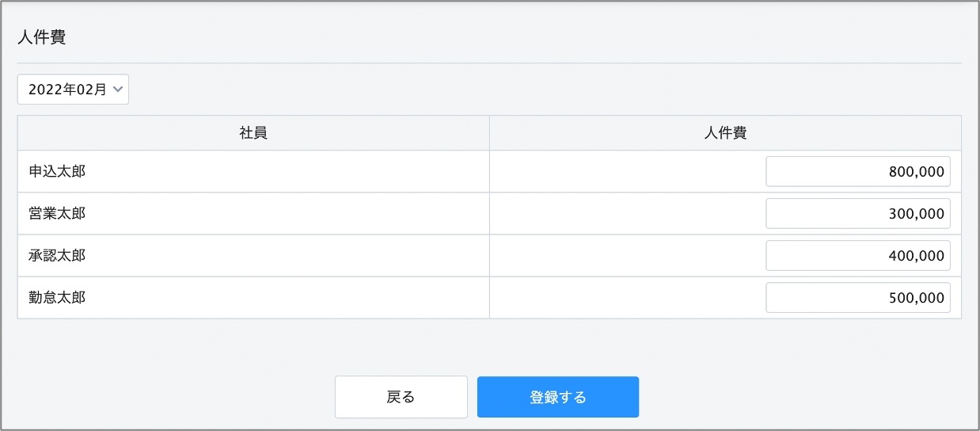Open the 2022年02月 month dropdown
The height and width of the screenshot is (431, 980).
point(73,90)
